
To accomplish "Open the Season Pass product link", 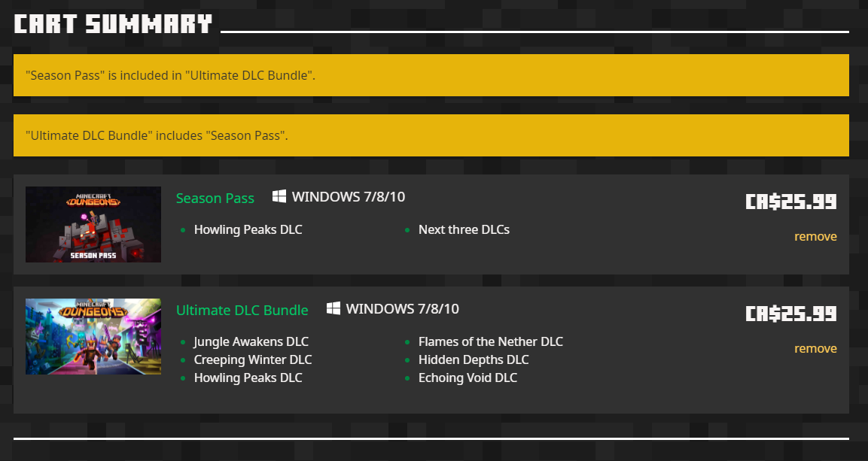I will 215,198.
